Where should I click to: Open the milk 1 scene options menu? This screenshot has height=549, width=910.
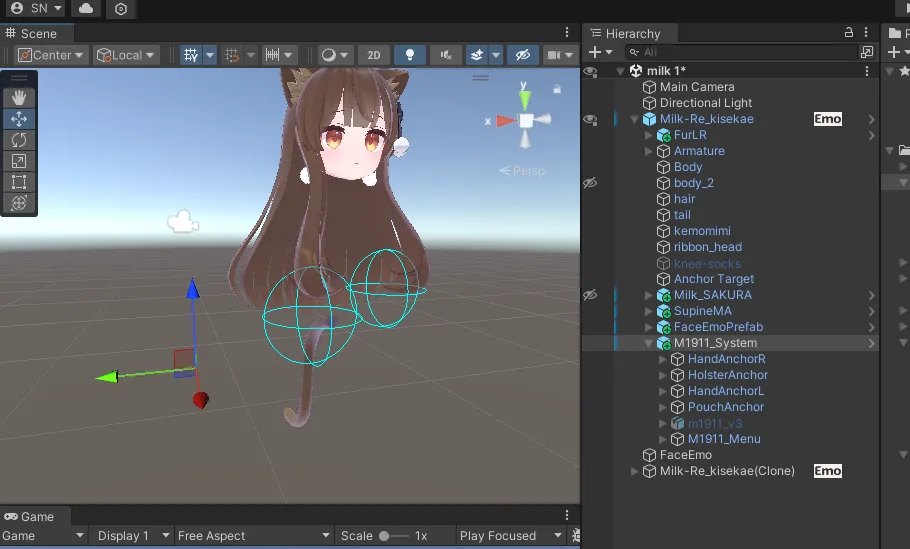[867, 71]
